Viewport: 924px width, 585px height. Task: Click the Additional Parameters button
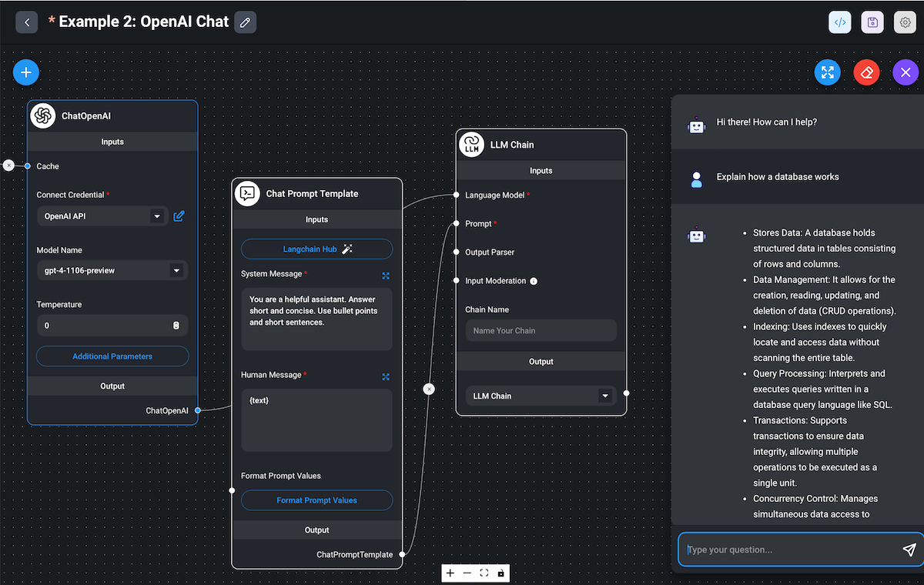(x=112, y=356)
